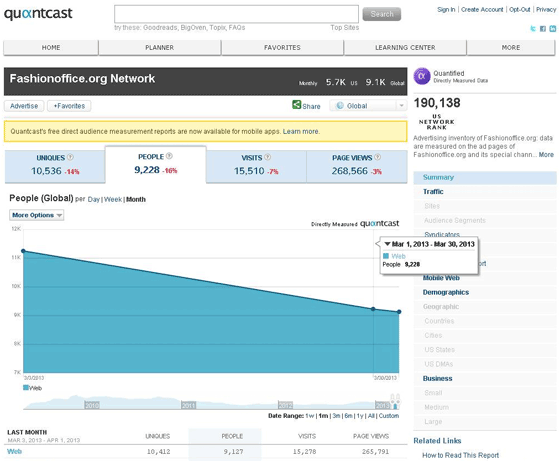Open the Page Views help question mark
Screen dimensions: 560x461
click(378, 157)
